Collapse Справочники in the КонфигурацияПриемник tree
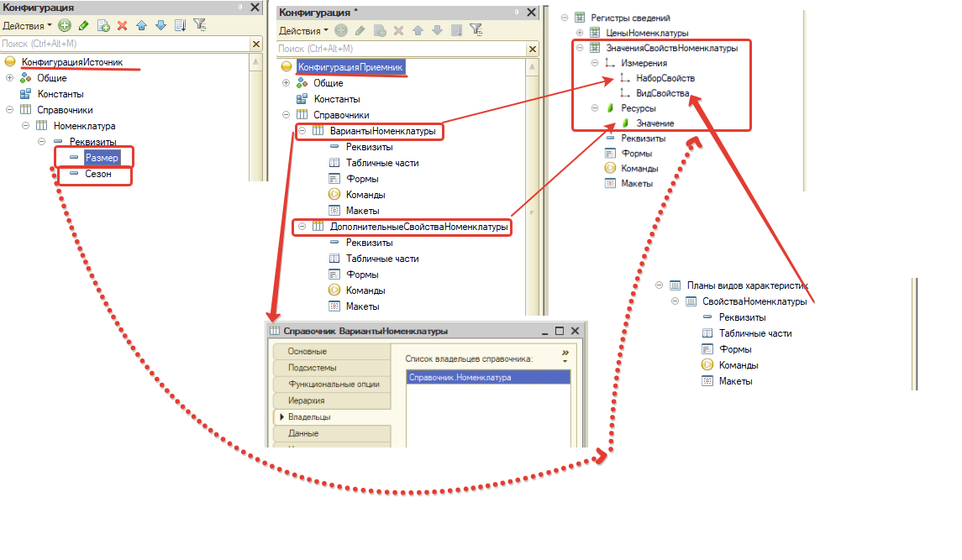 pyautogui.click(x=286, y=115)
